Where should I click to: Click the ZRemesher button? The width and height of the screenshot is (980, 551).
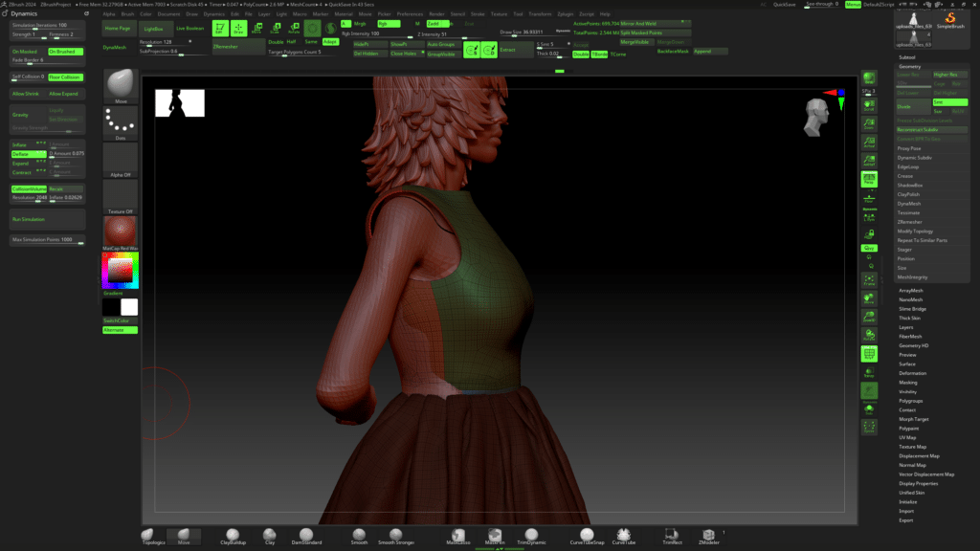coord(238,47)
